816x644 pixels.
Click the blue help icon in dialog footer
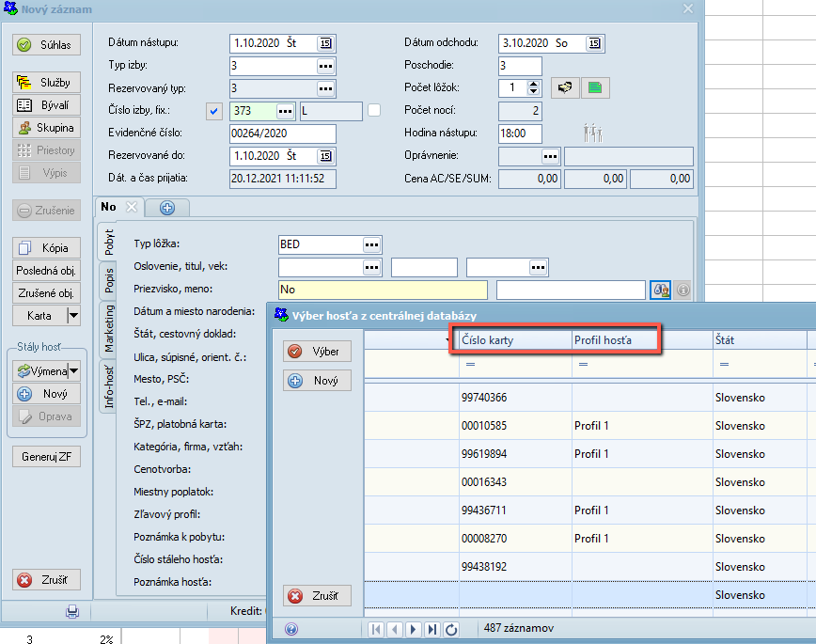click(x=290, y=629)
